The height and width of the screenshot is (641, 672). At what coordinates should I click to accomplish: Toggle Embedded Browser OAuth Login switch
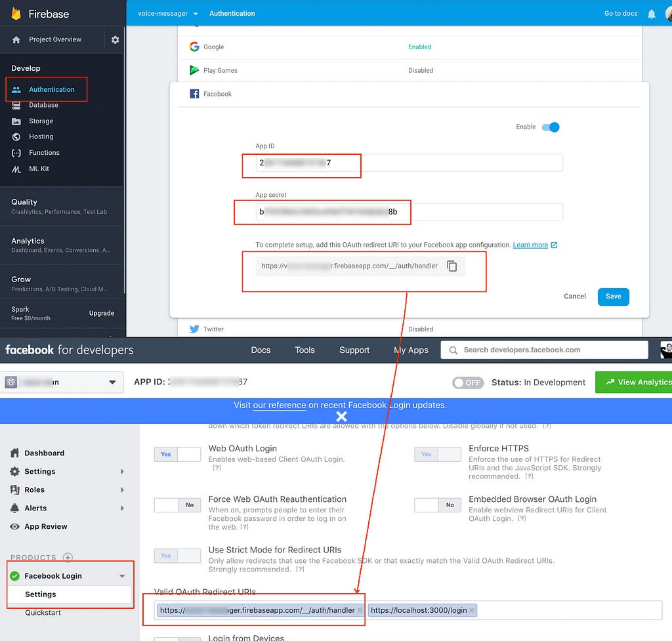(438, 505)
